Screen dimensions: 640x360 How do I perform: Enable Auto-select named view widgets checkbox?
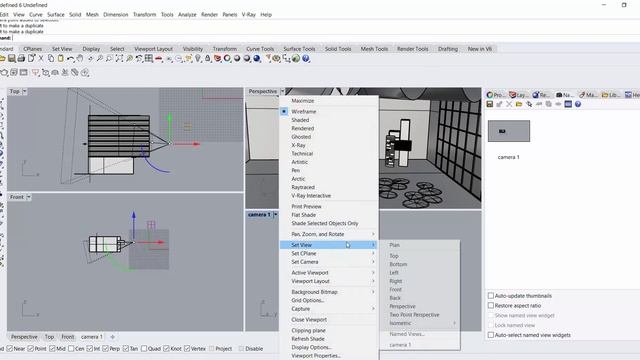(x=491, y=335)
